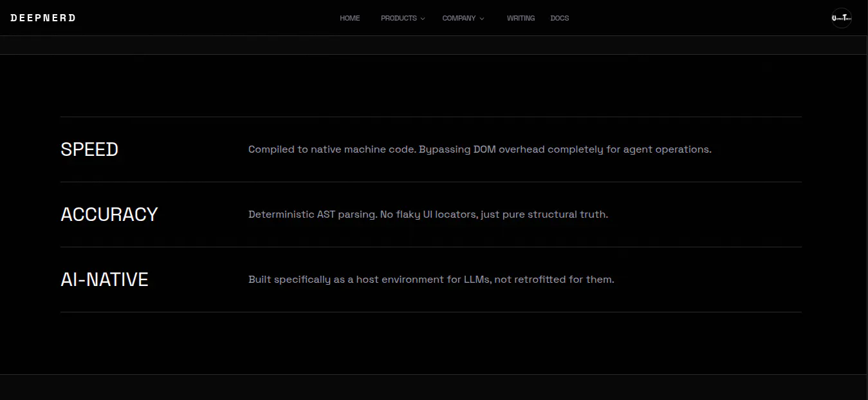868x400 pixels.
Task: Expand the PRODUCTS dropdown chevron
Action: (x=423, y=19)
